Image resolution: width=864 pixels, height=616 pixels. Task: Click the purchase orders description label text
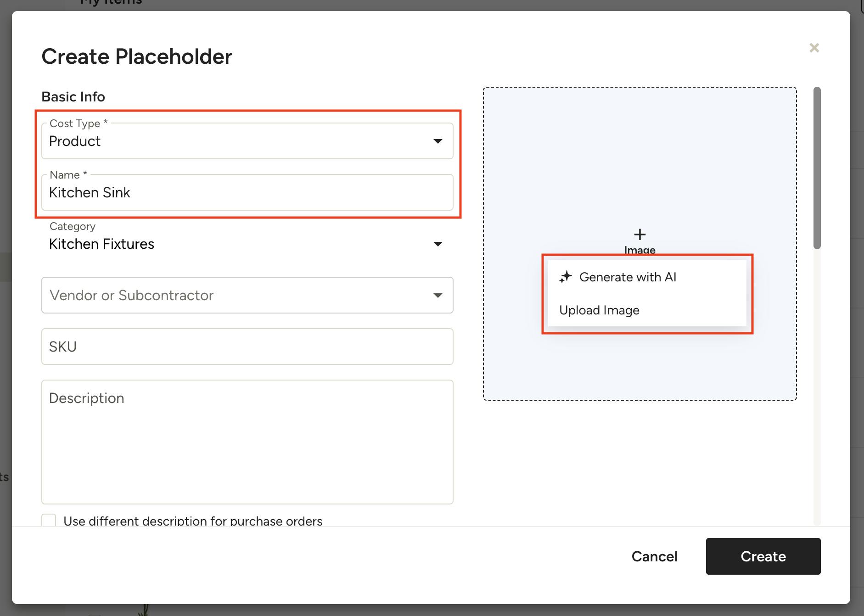193,521
